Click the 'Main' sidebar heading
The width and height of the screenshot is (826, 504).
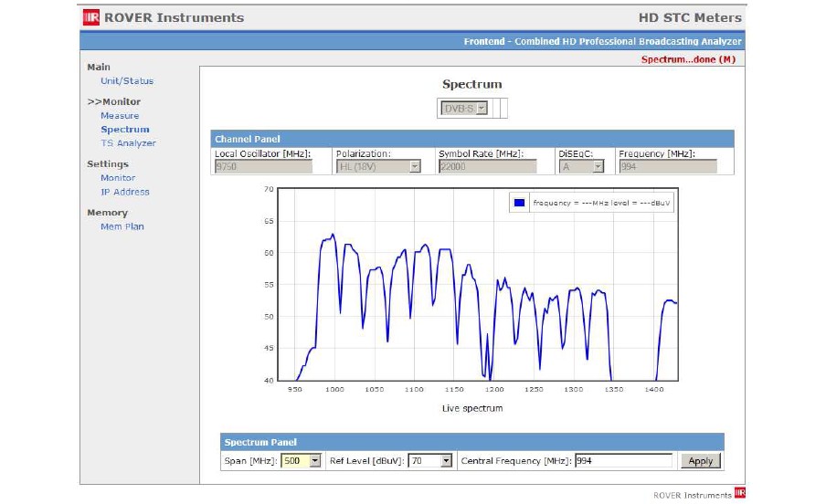coord(99,67)
